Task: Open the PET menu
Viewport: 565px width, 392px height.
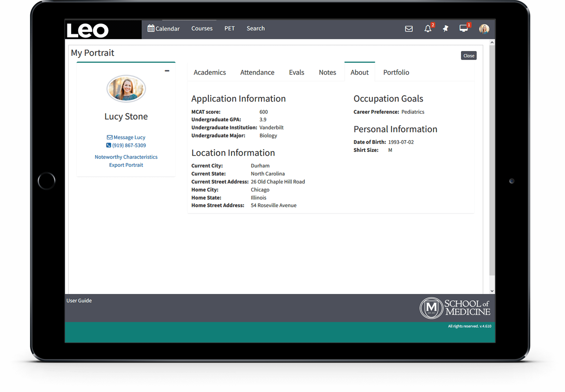Action: tap(229, 29)
